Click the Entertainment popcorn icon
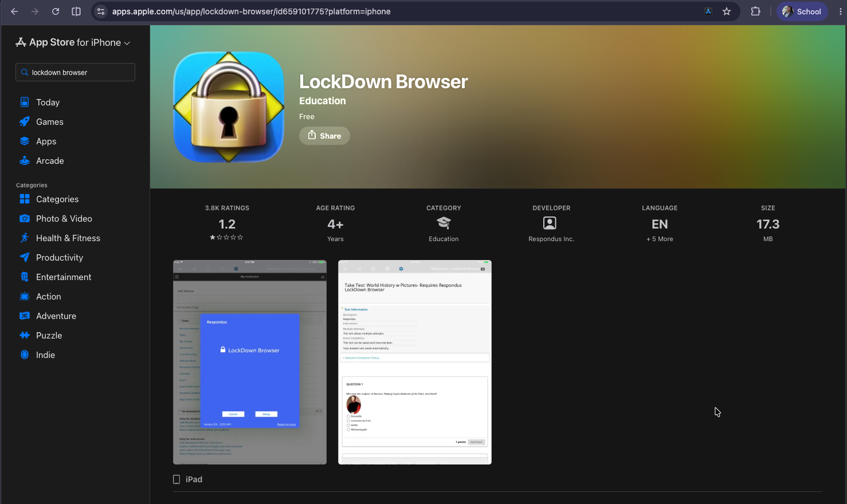This screenshot has height=504, width=847. click(x=25, y=277)
